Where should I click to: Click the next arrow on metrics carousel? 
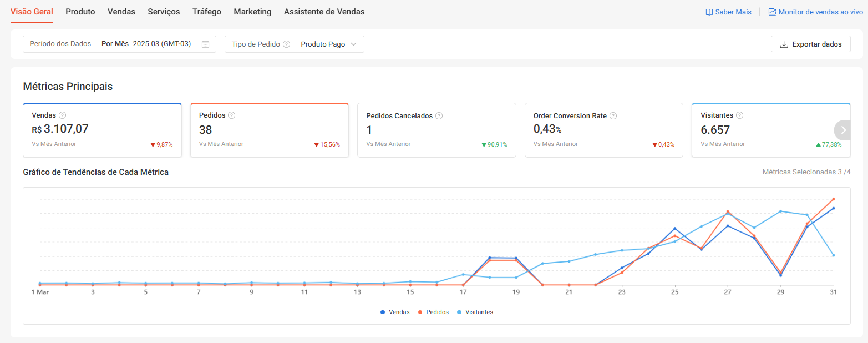coord(843,130)
